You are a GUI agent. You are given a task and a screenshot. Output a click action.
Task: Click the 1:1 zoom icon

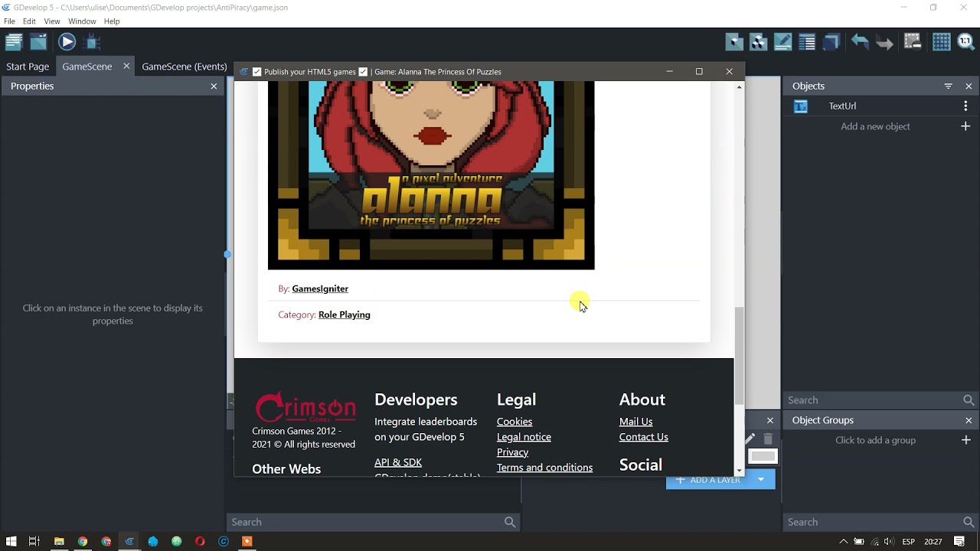tap(965, 42)
